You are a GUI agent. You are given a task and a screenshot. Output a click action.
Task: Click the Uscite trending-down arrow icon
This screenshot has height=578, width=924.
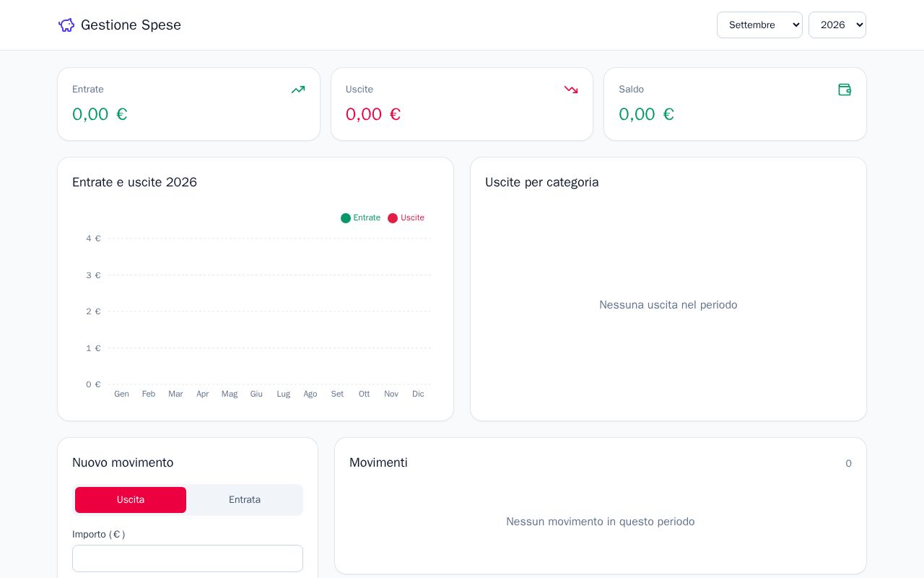pos(571,90)
